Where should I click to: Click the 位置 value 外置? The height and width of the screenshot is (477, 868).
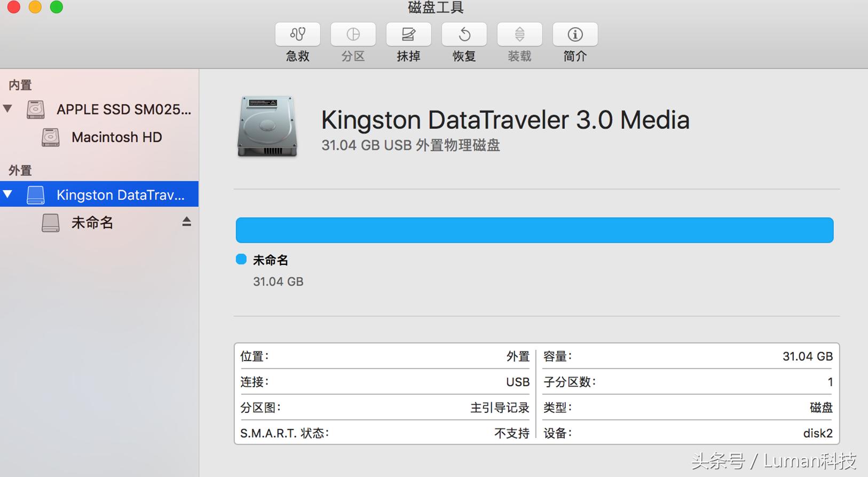pos(518,356)
